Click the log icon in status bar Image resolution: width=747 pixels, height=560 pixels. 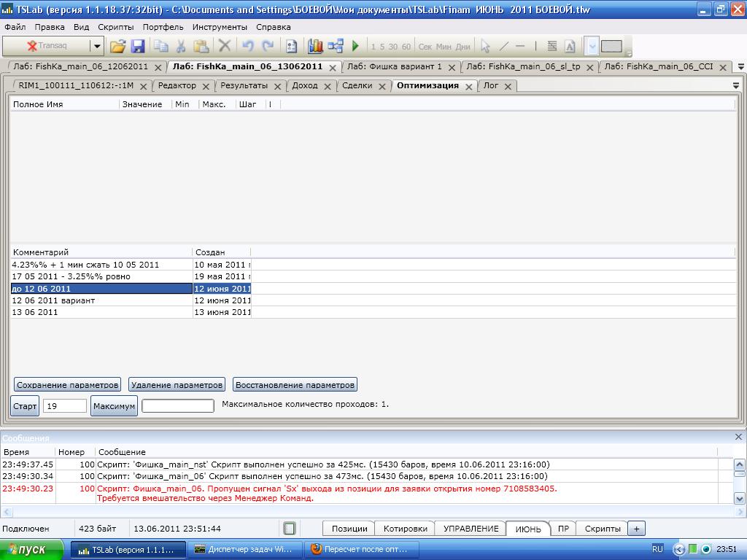point(290,529)
